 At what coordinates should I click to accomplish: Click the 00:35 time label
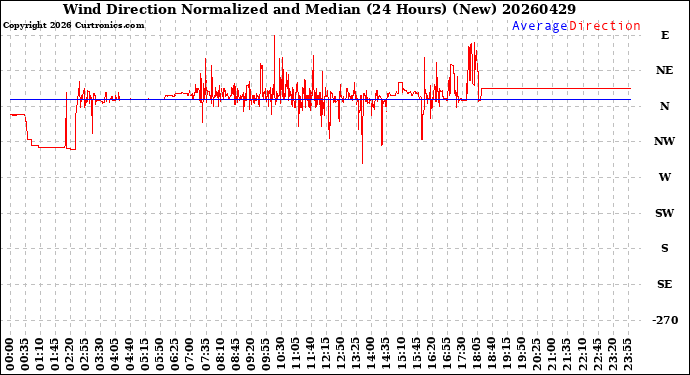(25, 355)
